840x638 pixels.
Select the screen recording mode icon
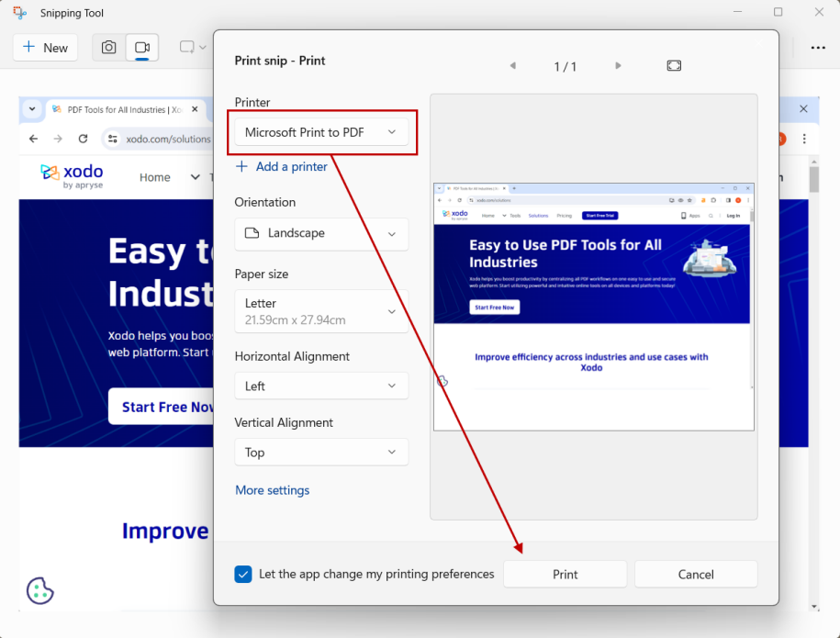tap(140, 48)
